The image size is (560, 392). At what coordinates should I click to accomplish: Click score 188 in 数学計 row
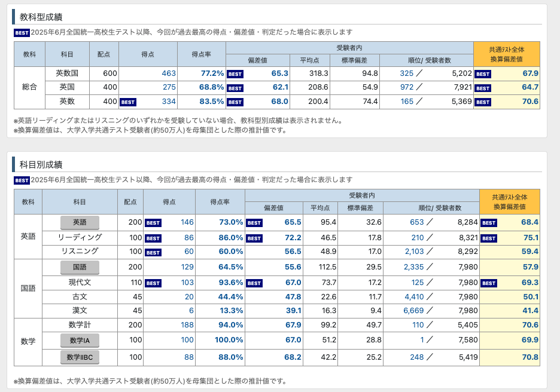[x=187, y=325]
